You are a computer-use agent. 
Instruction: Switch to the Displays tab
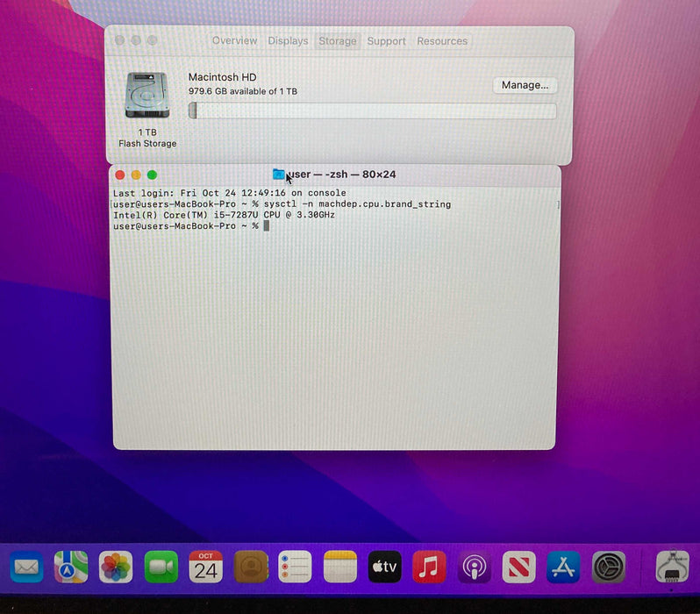pos(288,40)
